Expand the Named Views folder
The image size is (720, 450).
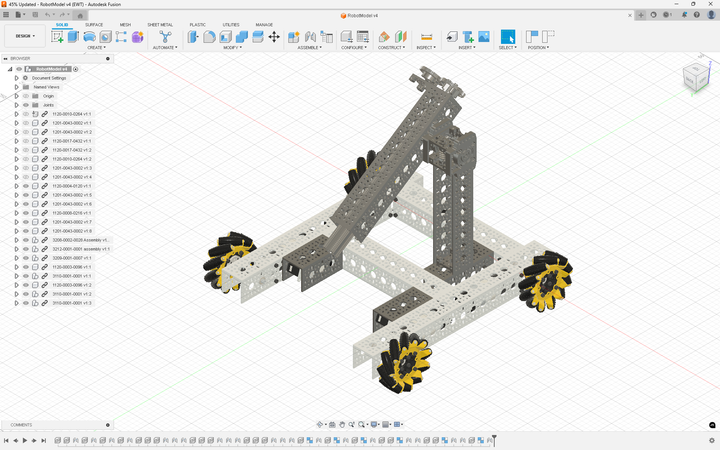click(x=16, y=87)
